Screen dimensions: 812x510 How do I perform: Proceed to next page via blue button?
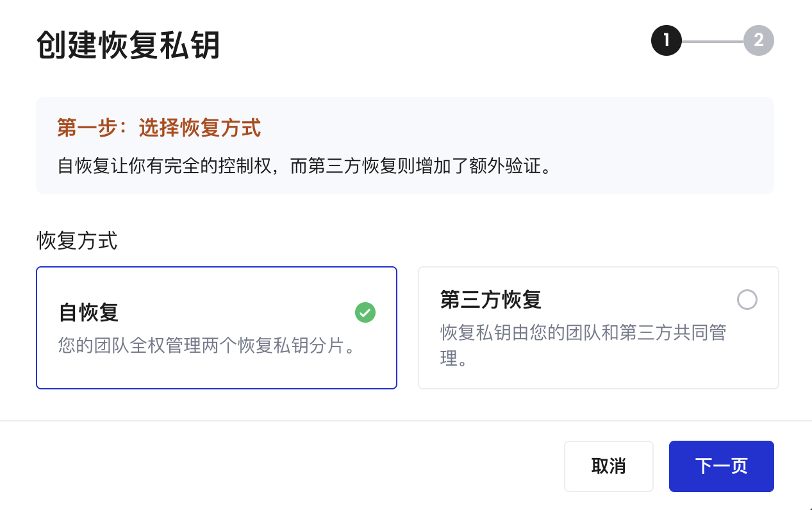coord(720,466)
